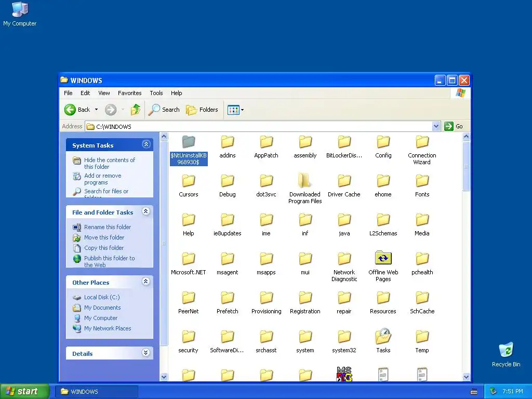Image resolution: width=532 pixels, height=399 pixels.
Task: Select the Temp folder icon
Action: point(422,337)
